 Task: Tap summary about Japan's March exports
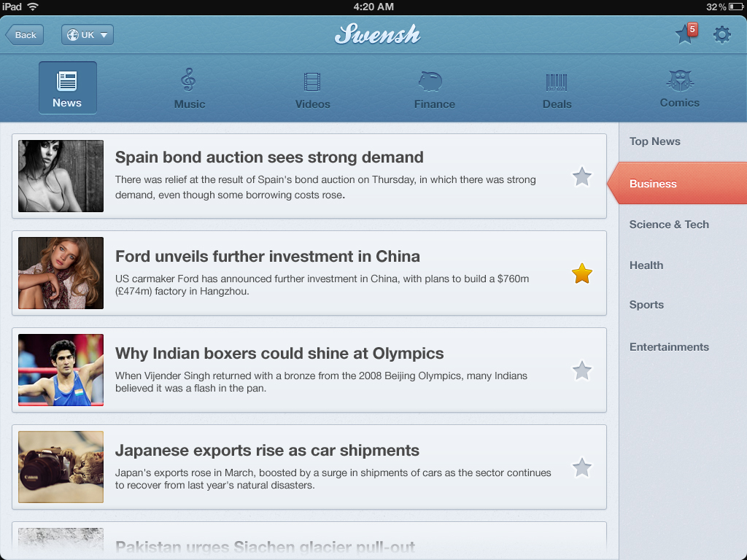[x=333, y=479]
